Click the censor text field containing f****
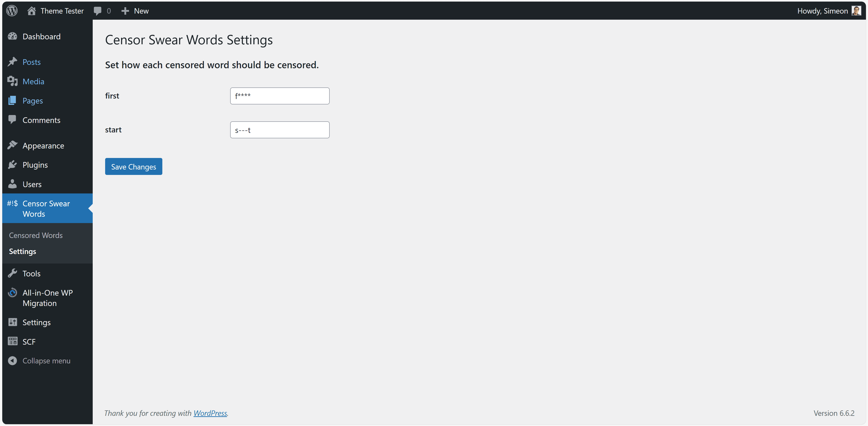The height and width of the screenshot is (426, 868). (279, 96)
